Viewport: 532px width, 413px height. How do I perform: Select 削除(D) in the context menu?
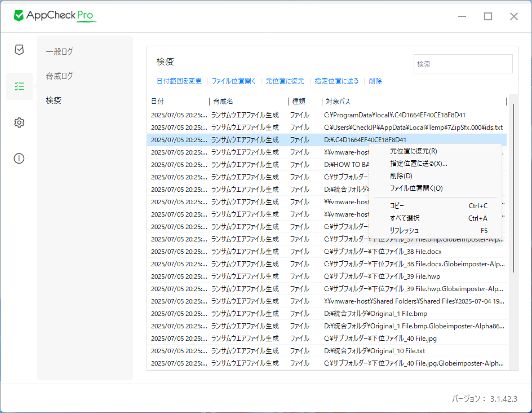click(401, 176)
